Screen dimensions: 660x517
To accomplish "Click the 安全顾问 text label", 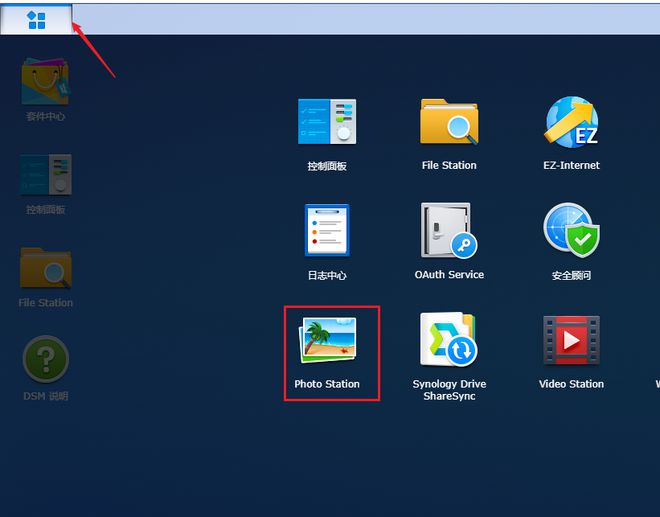I will tap(571, 275).
